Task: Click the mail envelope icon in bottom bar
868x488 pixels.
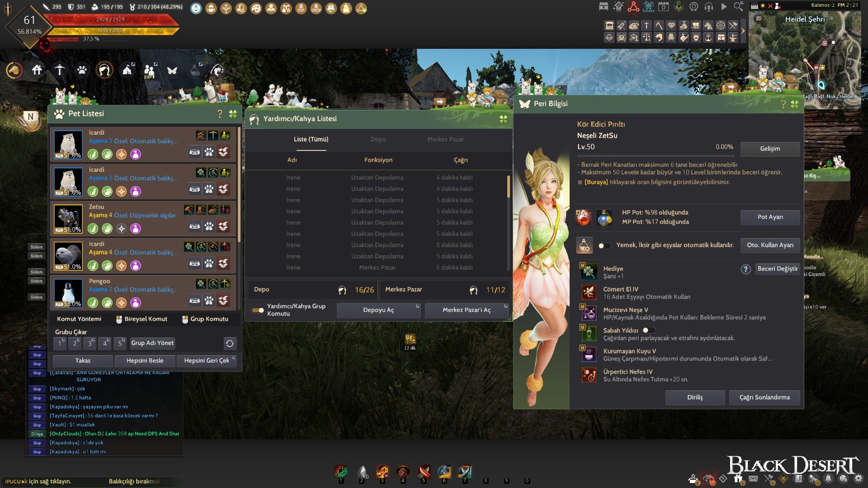Action: click(753, 479)
